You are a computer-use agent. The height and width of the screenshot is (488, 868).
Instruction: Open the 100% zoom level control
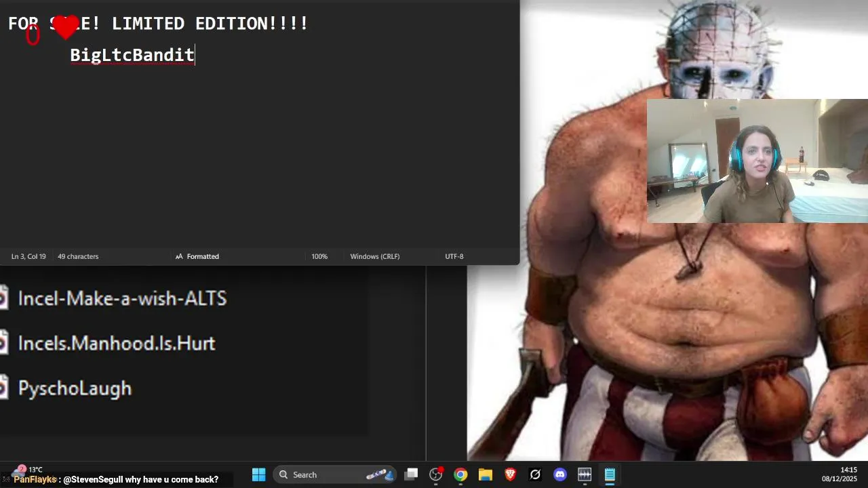(x=319, y=256)
